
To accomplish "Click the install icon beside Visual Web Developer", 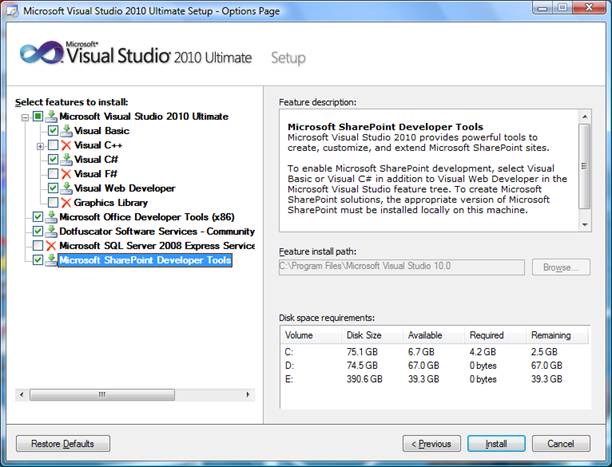I will pos(66,188).
